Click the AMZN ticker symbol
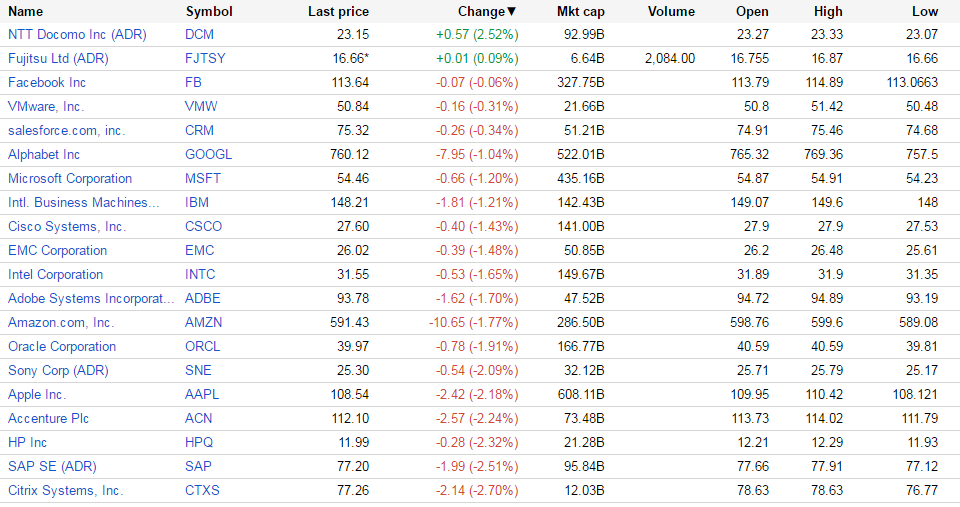Screen dimensions: 960x507 [204, 322]
